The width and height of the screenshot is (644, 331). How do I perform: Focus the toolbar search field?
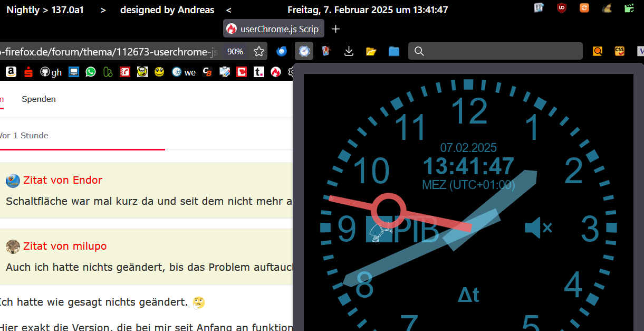[495, 51]
